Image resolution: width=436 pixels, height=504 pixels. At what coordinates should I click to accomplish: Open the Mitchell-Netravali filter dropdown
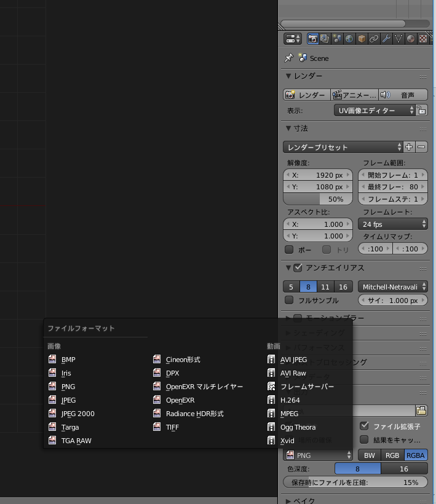[392, 286]
